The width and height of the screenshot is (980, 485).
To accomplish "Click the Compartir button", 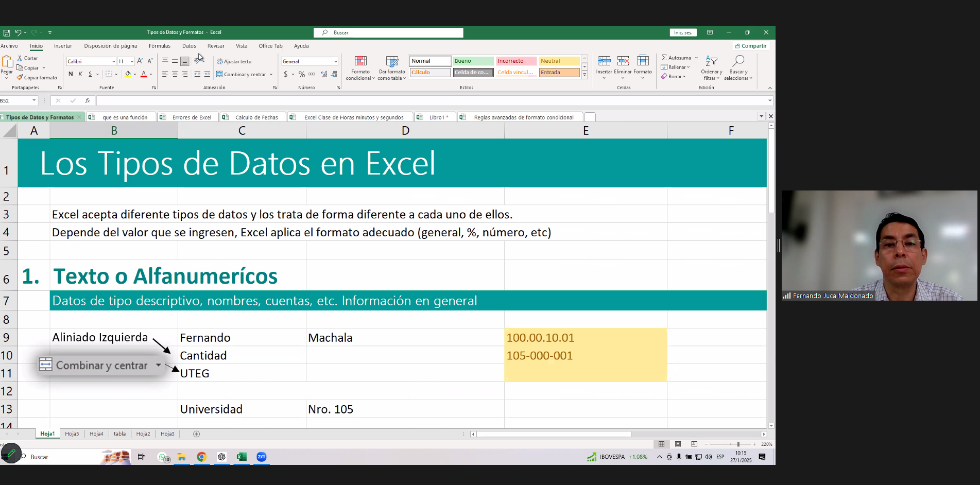I will click(751, 46).
